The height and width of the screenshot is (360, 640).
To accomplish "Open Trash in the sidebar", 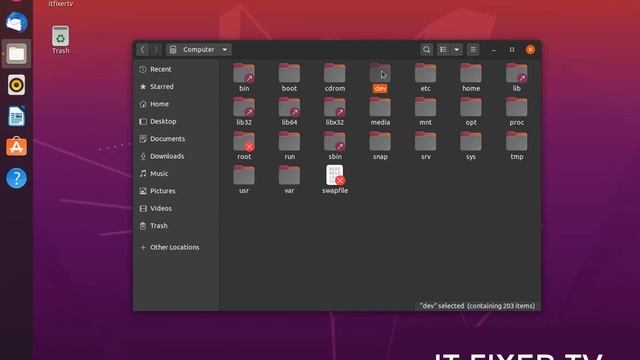I will tap(176, 226).
